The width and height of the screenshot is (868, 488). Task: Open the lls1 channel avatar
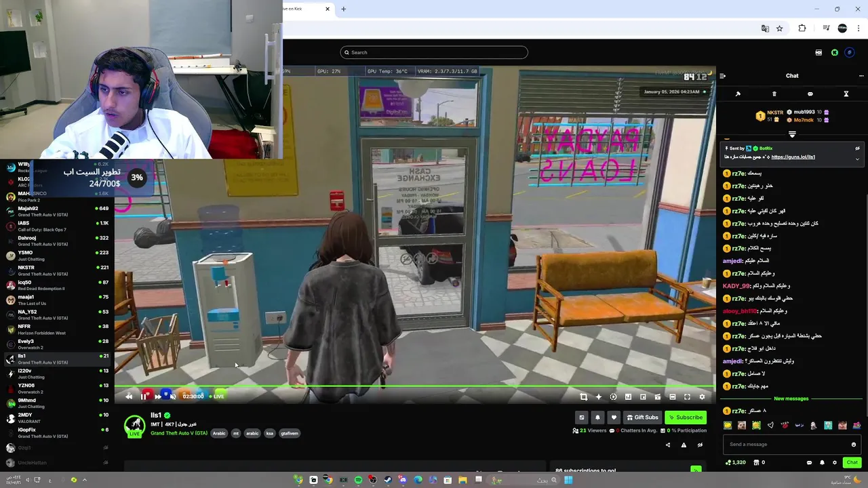(x=134, y=425)
